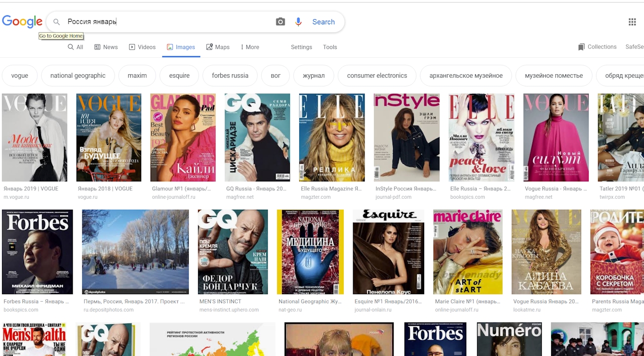Screen dimensions: 644x356
Task: Select the журнал chip
Action: point(314,76)
